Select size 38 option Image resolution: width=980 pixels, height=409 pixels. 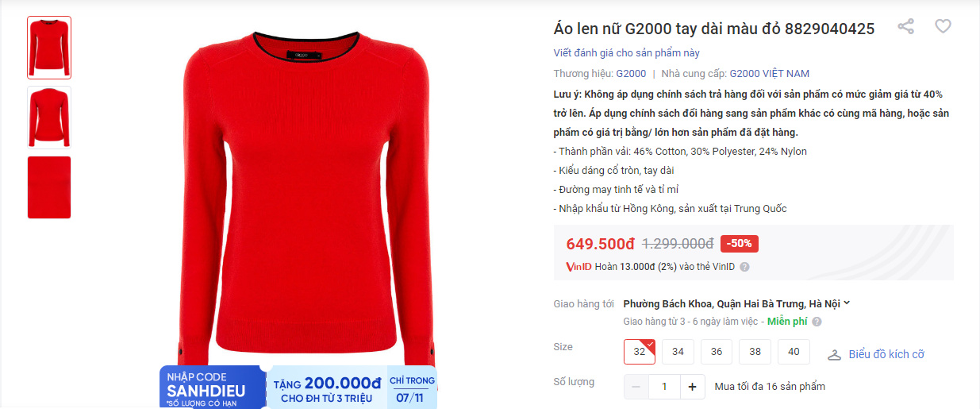click(x=755, y=352)
